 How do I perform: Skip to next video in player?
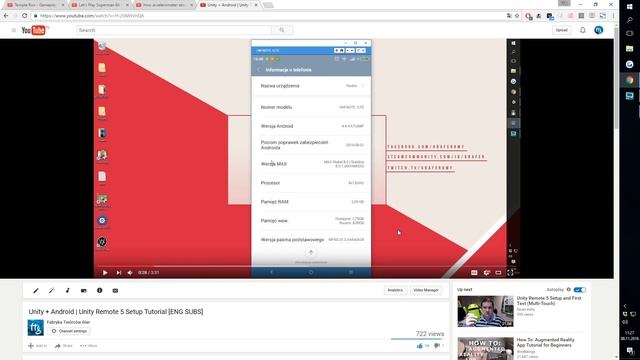point(119,273)
